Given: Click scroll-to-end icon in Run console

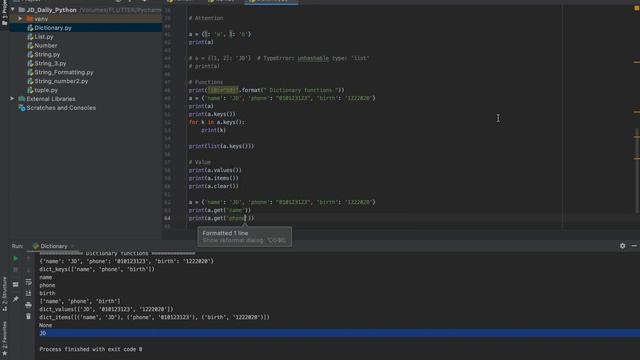Looking at the screenshot, I should 28,293.
